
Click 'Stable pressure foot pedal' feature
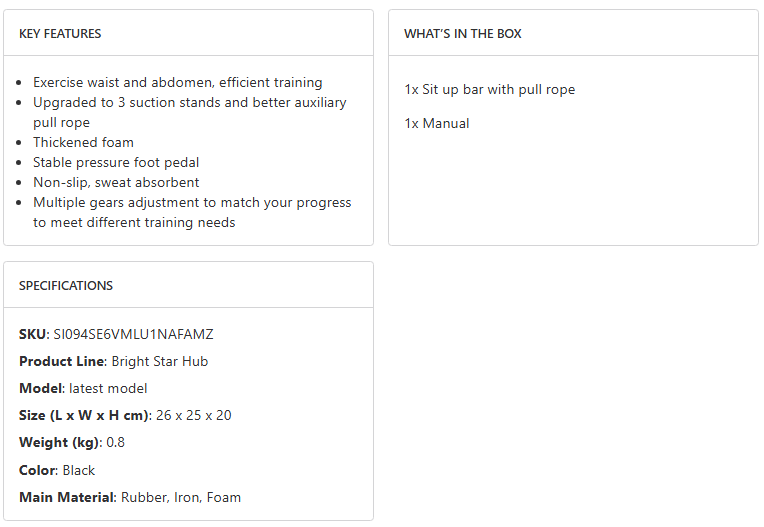(116, 163)
